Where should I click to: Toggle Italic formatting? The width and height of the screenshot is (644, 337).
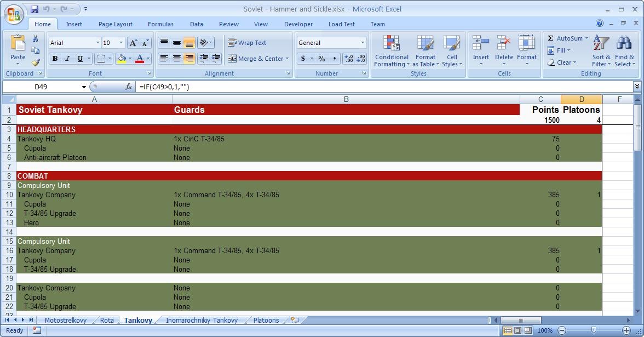(67, 59)
